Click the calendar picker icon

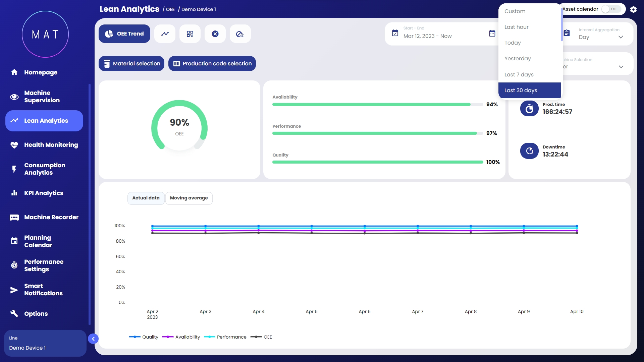point(492,33)
